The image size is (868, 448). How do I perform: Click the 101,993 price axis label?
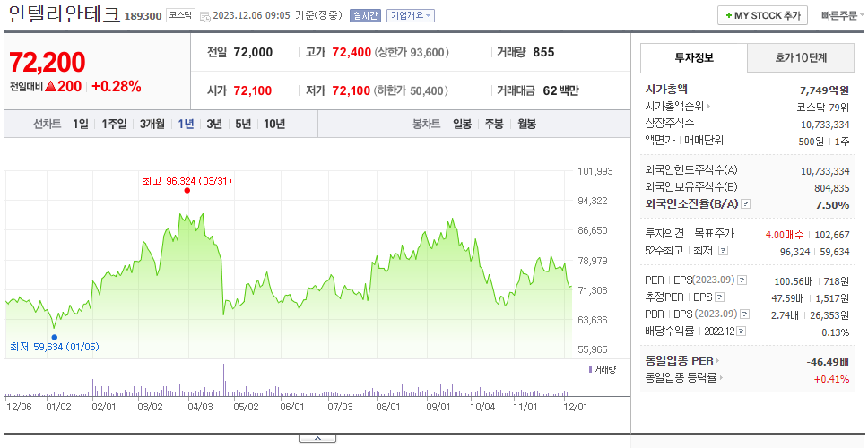coord(595,171)
